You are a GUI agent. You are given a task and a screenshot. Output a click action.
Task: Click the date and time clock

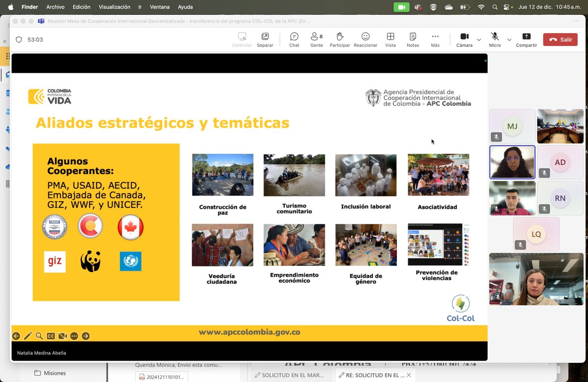(550, 7)
